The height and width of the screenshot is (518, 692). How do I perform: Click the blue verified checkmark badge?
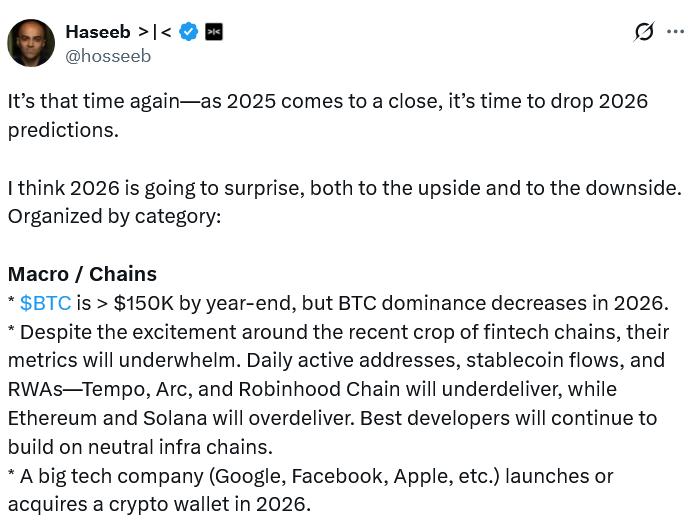(x=189, y=32)
